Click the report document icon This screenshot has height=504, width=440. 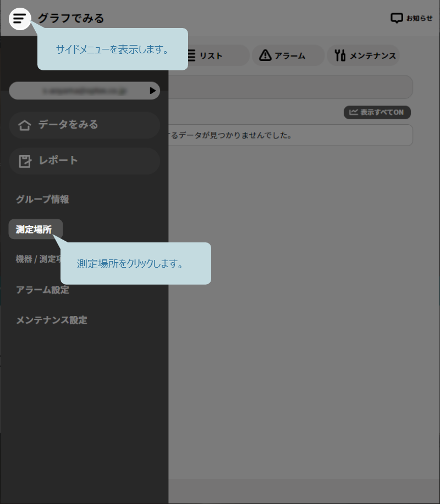click(24, 161)
